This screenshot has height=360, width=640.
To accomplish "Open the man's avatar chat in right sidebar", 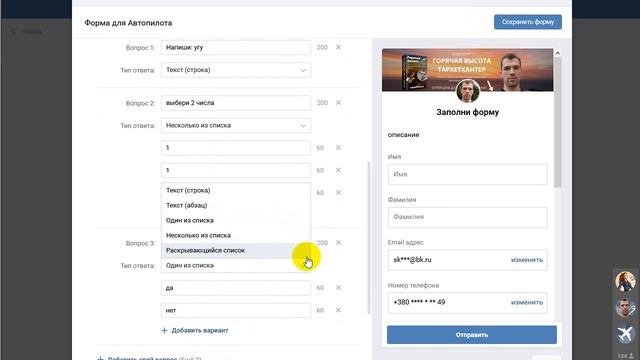I will coord(625,307).
